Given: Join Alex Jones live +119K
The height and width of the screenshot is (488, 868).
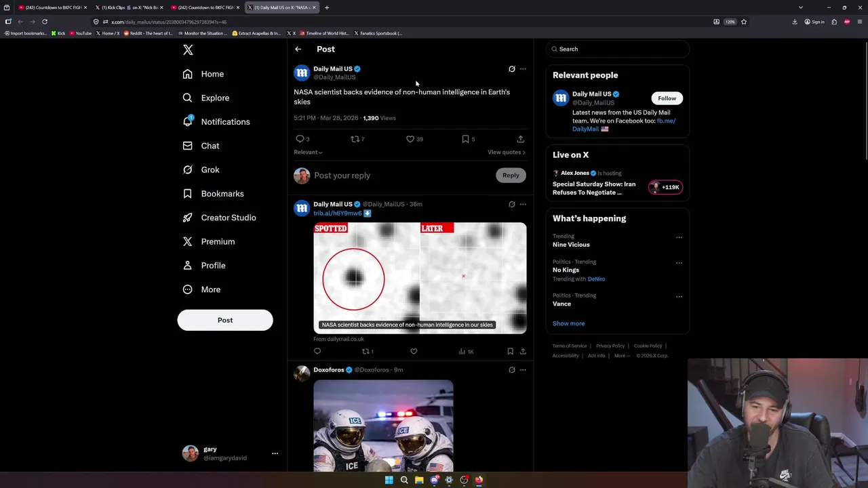Looking at the screenshot, I should pos(665,187).
